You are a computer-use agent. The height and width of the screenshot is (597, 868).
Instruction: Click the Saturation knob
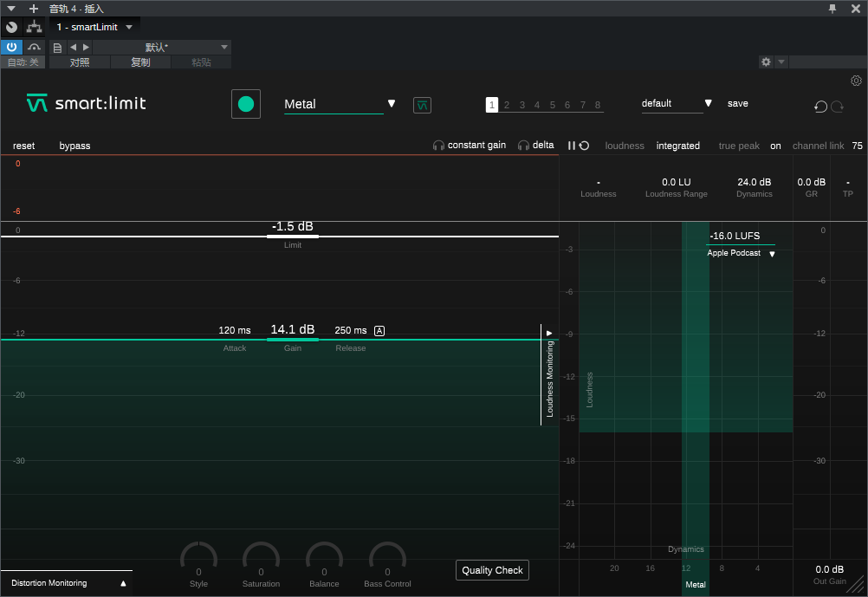tap(262, 560)
